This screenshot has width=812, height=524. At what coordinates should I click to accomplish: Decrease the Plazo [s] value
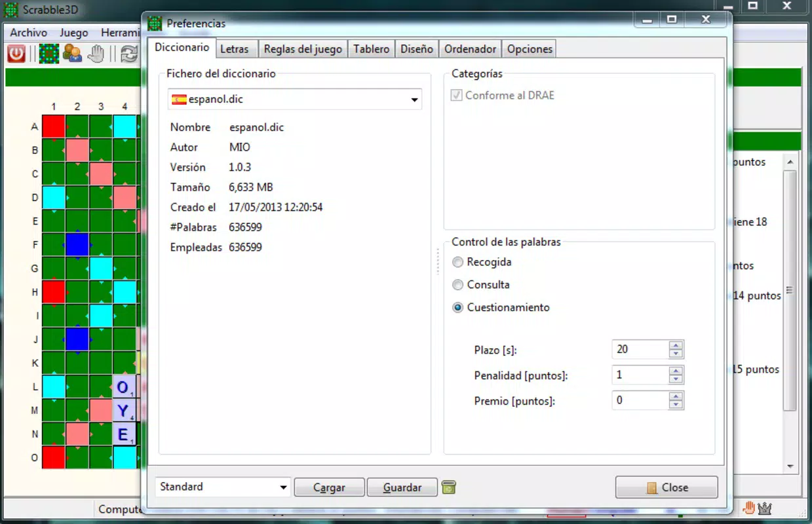(x=676, y=354)
